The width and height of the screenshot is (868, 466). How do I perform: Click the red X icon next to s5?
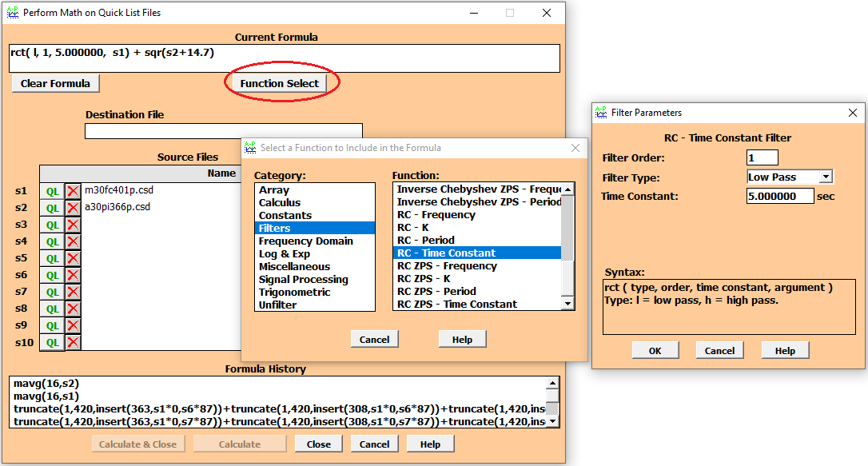[x=72, y=257]
